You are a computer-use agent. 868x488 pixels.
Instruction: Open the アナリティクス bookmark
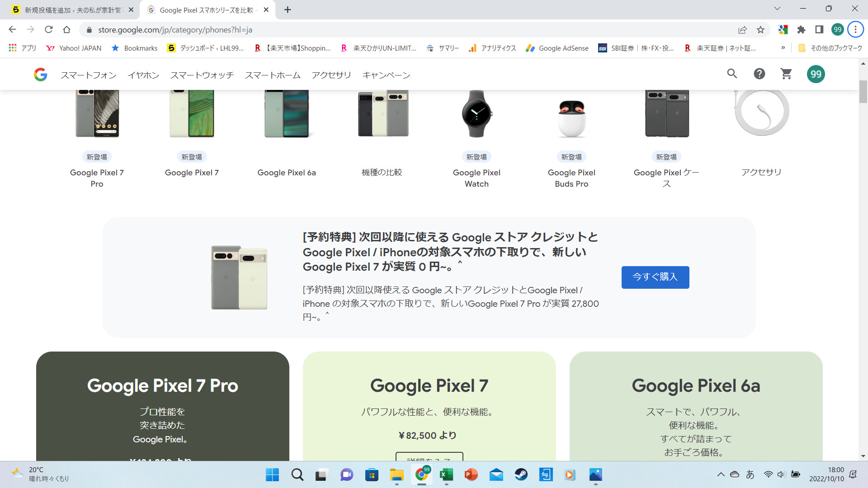(x=492, y=48)
